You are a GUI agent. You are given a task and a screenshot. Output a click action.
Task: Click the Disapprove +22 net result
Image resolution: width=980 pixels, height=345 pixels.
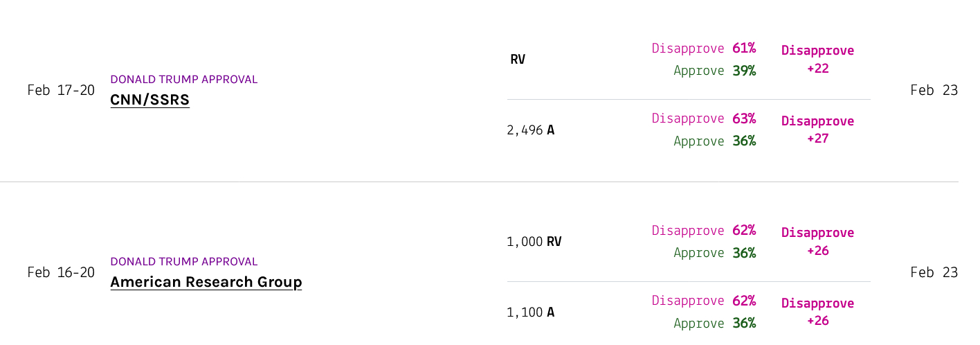[817, 60]
